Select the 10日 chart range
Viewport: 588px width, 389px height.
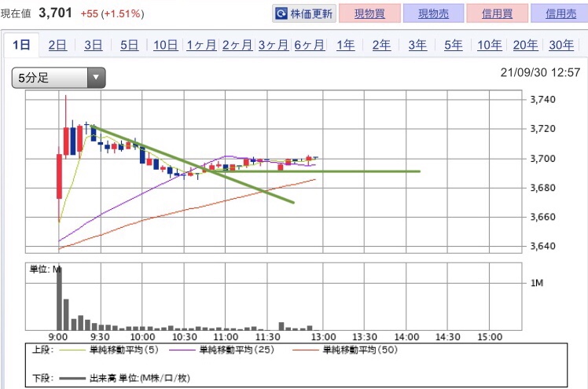click(165, 46)
